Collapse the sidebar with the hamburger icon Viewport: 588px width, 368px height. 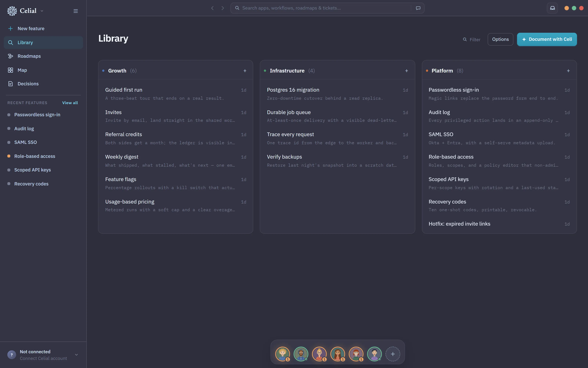tap(76, 11)
